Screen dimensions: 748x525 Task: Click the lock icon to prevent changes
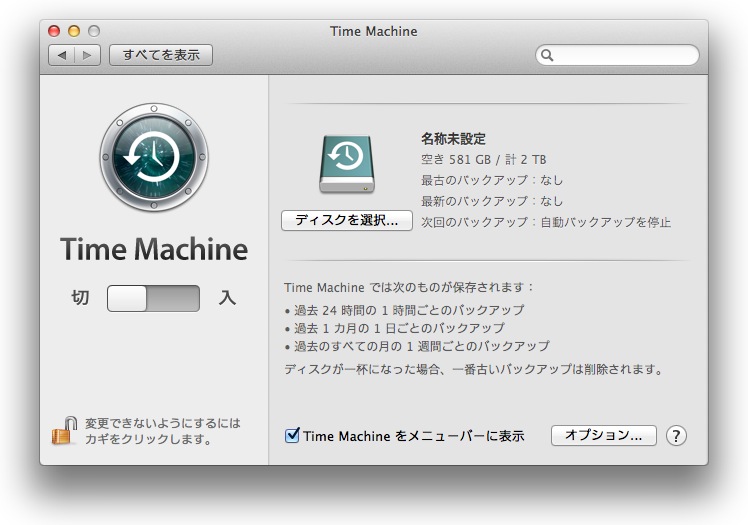[x=63, y=431]
